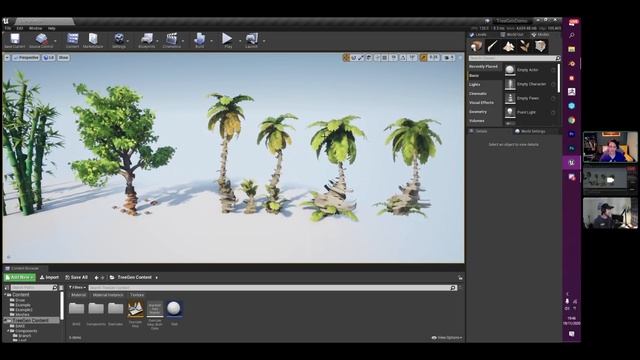
Task: Click the Import button
Action: click(49, 278)
